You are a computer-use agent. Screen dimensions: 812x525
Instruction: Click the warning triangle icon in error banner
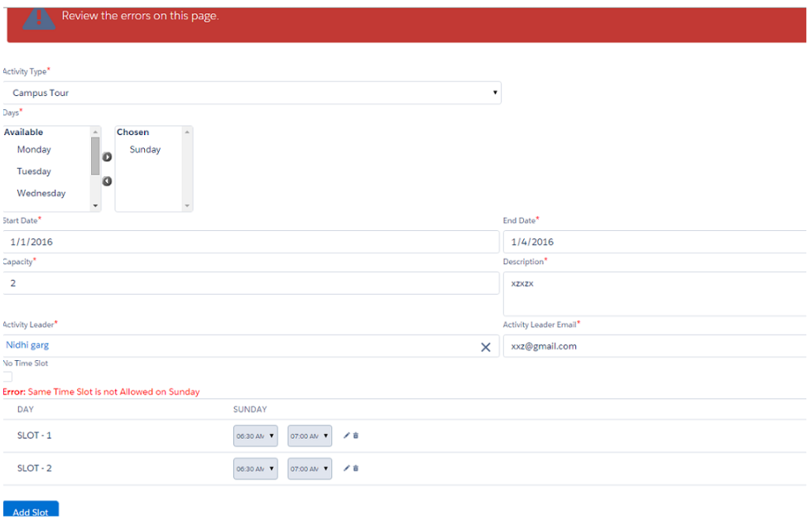(39, 18)
